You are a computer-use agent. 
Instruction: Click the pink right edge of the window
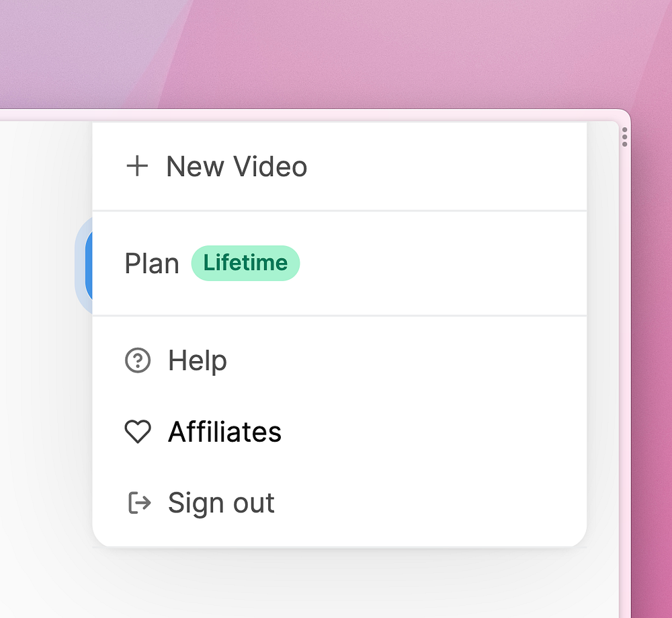[x=625, y=386]
